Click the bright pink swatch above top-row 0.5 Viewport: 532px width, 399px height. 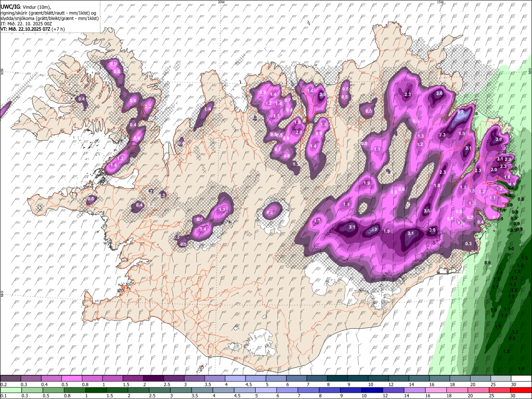click(x=71, y=379)
